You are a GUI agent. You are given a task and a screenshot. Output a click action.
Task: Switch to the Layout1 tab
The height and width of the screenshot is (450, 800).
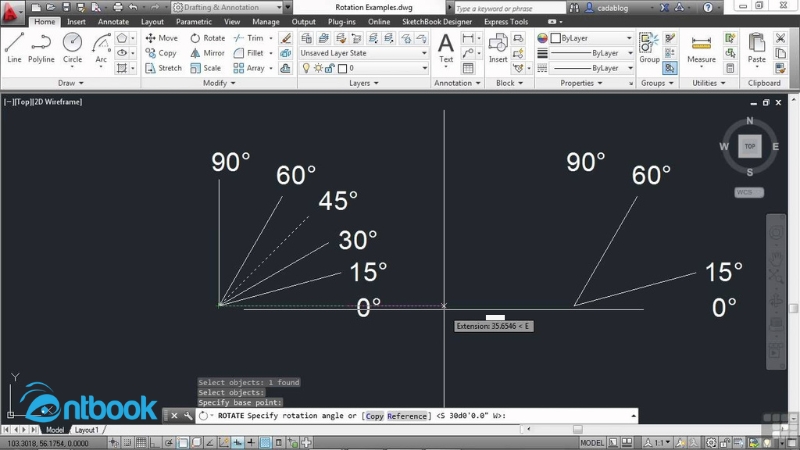pos(87,430)
